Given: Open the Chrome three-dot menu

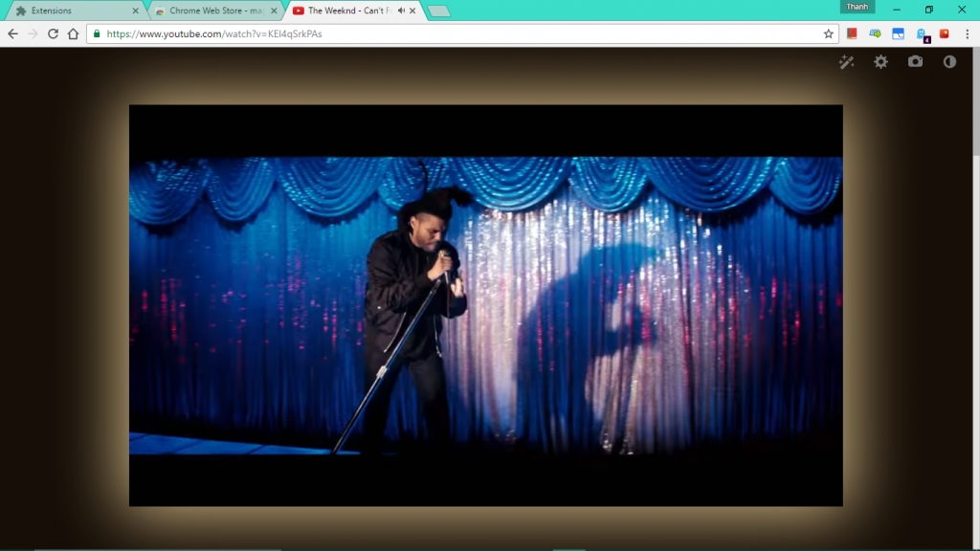Looking at the screenshot, I should pyautogui.click(x=967, y=33).
